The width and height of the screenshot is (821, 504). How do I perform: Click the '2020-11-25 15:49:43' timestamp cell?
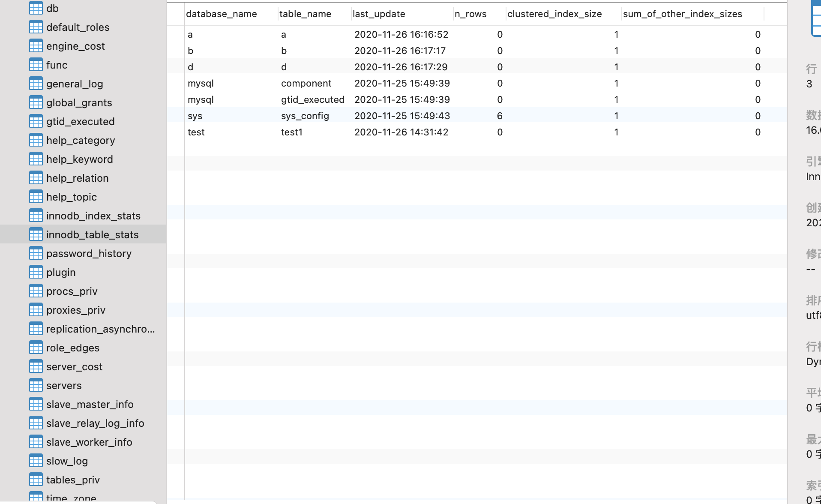[402, 116]
